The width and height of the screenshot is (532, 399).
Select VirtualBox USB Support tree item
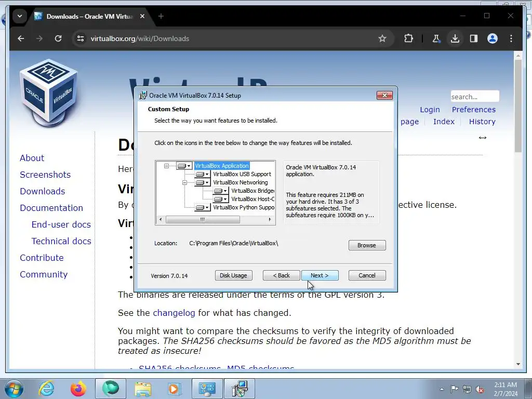242,174
